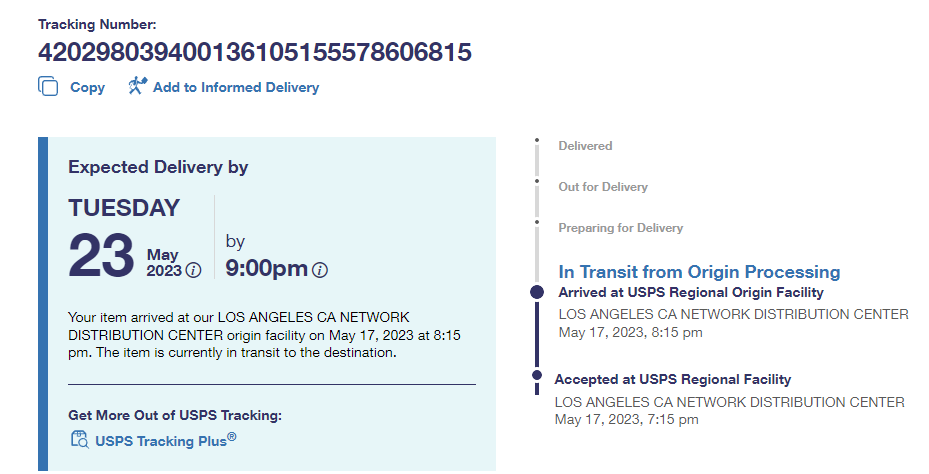Click the Expected Delivery by heading
Screen dimensions: 929x474
pyautogui.click(x=158, y=167)
